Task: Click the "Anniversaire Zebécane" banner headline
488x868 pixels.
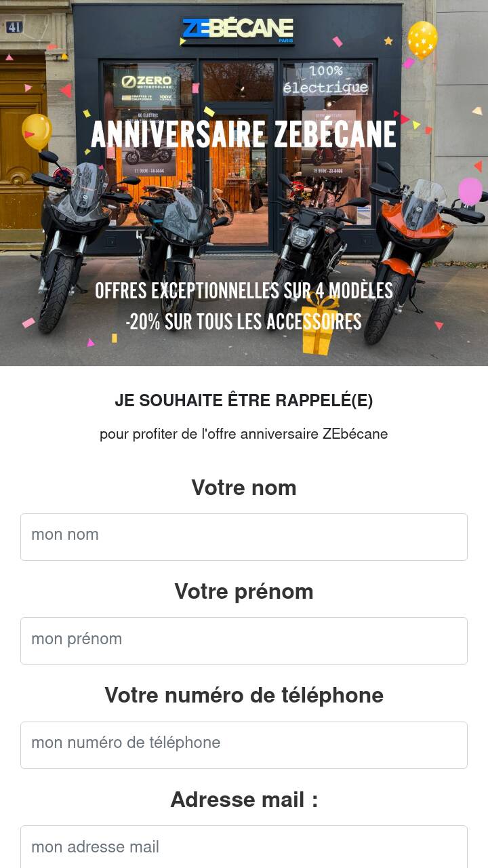Action: (x=243, y=135)
